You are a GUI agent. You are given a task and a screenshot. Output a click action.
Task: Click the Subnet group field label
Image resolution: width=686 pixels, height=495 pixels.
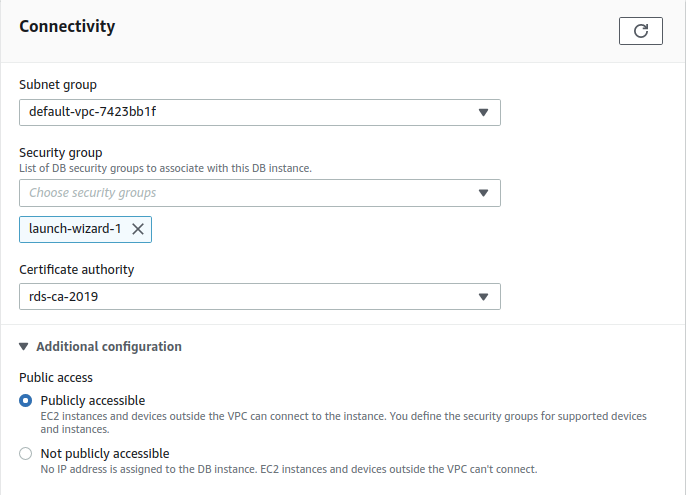[x=58, y=84]
